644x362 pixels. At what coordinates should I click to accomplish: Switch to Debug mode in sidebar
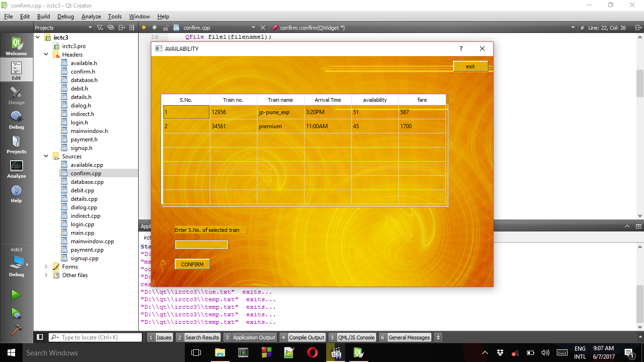click(x=17, y=120)
